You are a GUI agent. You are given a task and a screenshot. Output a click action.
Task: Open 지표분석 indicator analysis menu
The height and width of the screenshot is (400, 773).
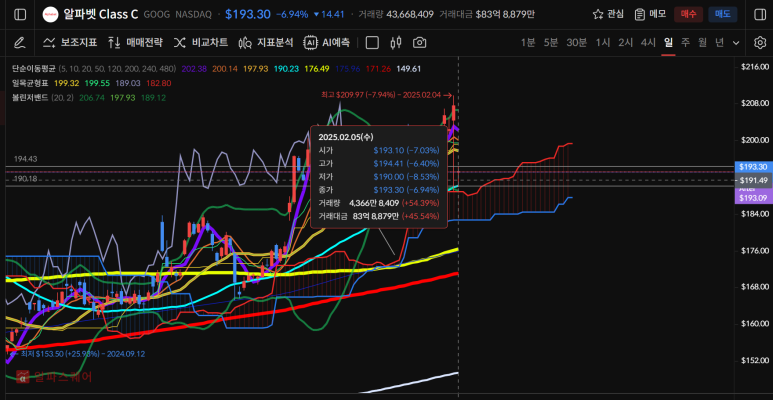coord(266,43)
